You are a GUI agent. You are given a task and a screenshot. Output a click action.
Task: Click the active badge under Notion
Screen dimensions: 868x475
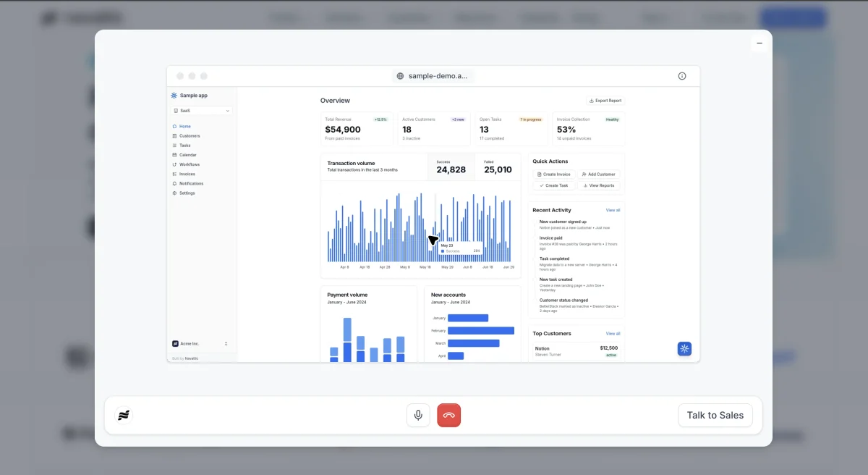point(611,355)
